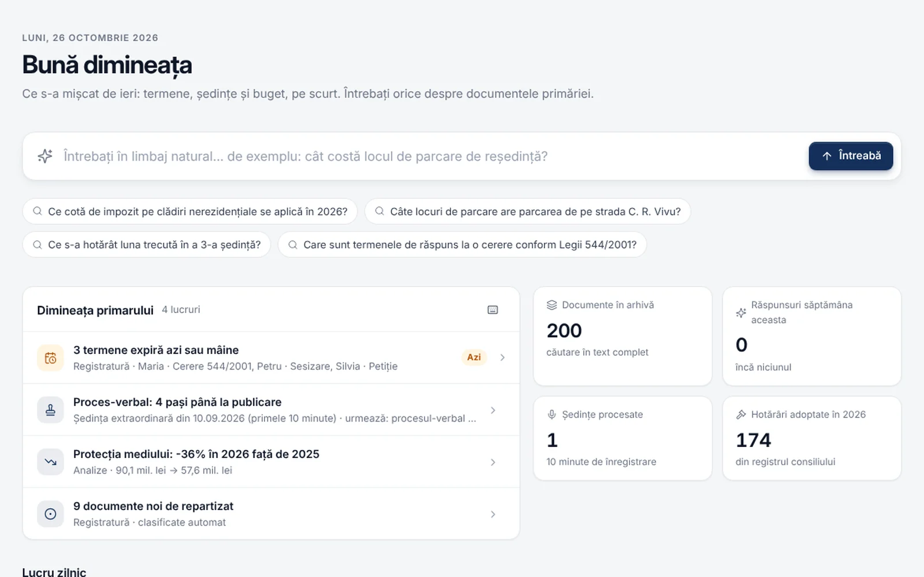Click the up arrow icon on Întreabă button

click(x=827, y=156)
